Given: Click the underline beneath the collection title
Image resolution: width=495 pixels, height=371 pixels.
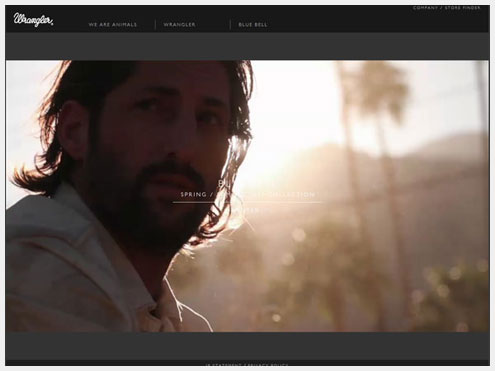Looking at the screenshot, I should pyautogui.click(x=247, y=202).
